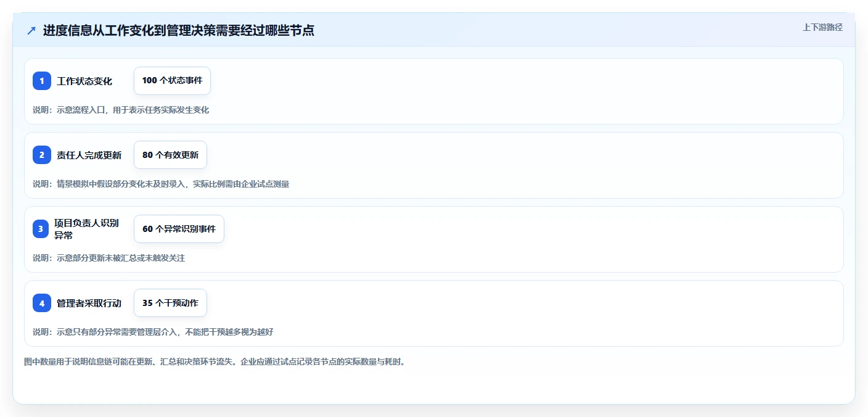Click the step 1 number badge
This screenshot has height=417, width=868.
pos(42,81)
